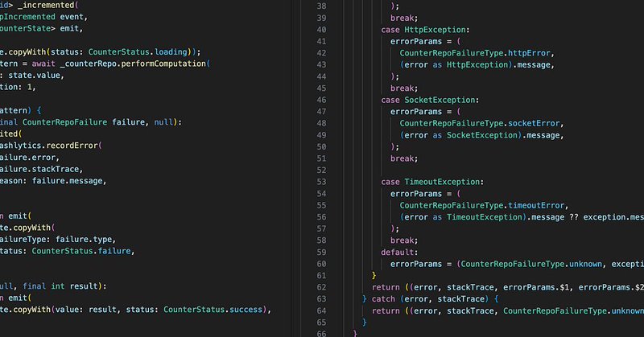Place cursor on 'case HttpException:'
Image resolution: width=644 pixels, height=337 pixels.
(425, 30)
